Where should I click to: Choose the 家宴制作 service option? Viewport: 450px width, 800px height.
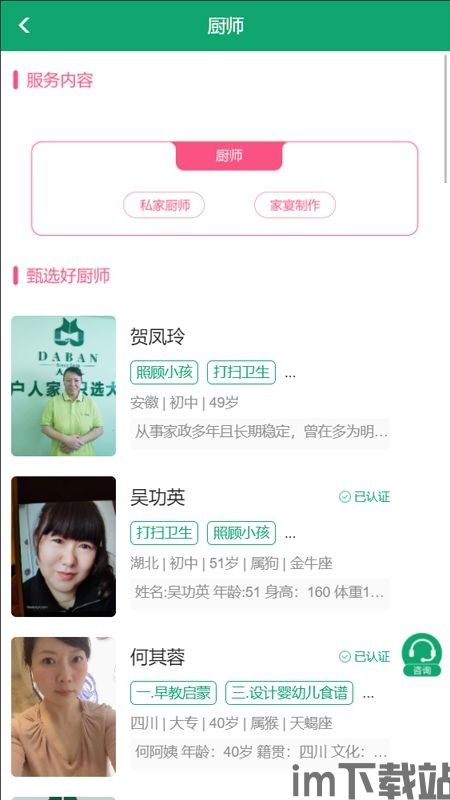tap(295, 205)
